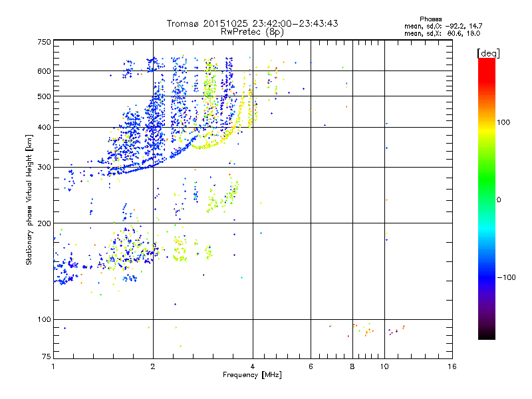Click the colorbar '100' tick label
Image resolution: width=532 pixels, height=399 pixels.
click(x=503, y=122)
